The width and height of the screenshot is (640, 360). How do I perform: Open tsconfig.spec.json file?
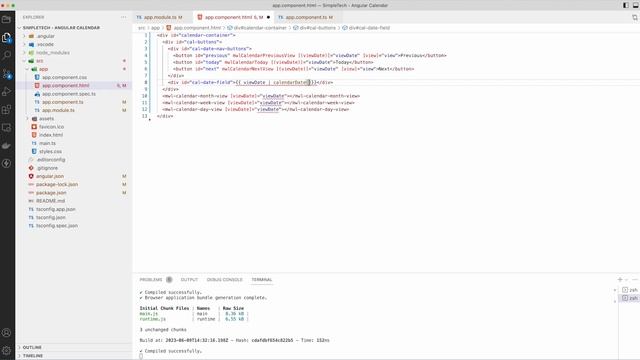57,226
